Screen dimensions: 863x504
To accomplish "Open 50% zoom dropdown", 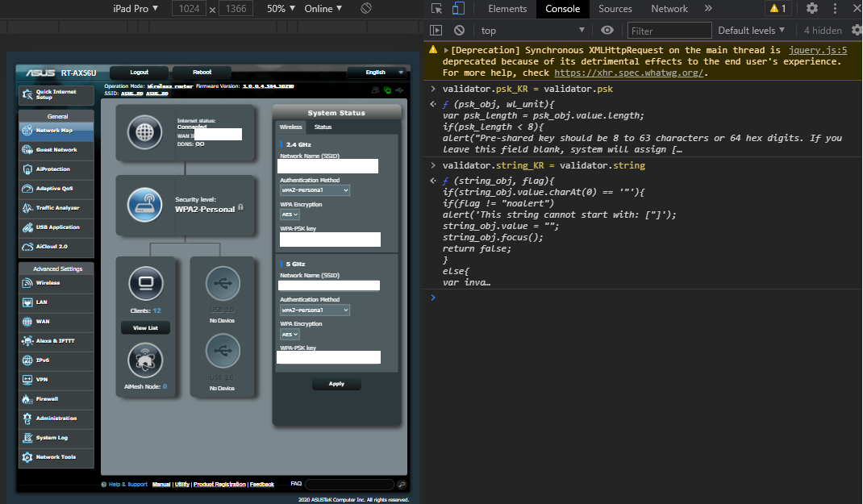I will pos(281,9).
